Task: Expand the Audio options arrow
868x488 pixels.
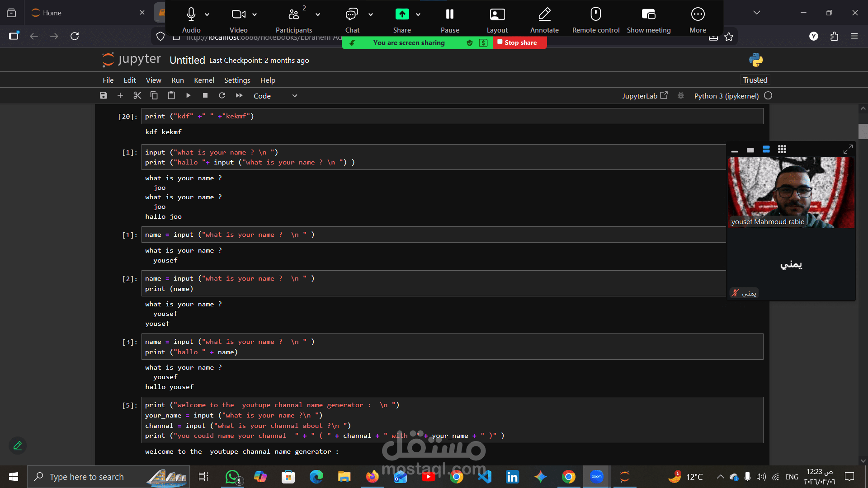Action: pos(207,14)
